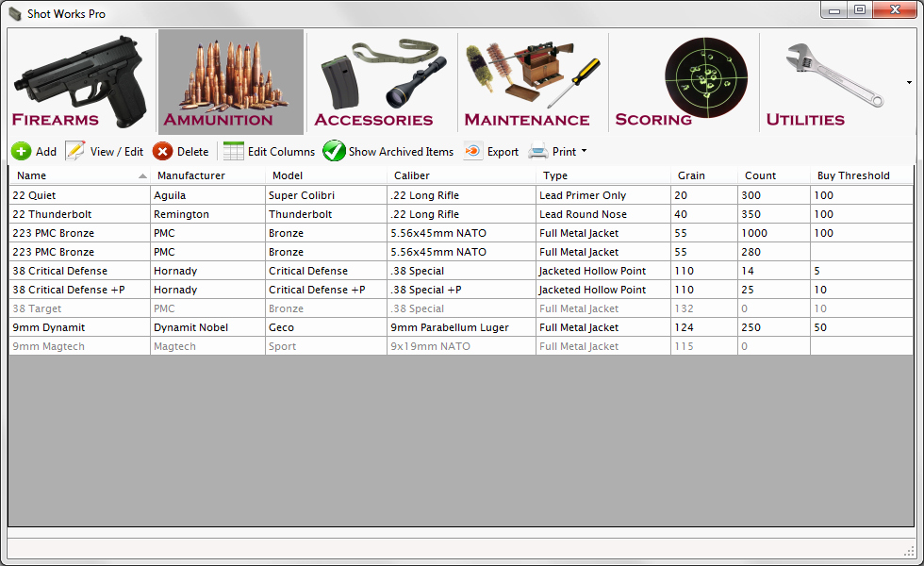Click the grain cell showing 132

coord(704,308)
